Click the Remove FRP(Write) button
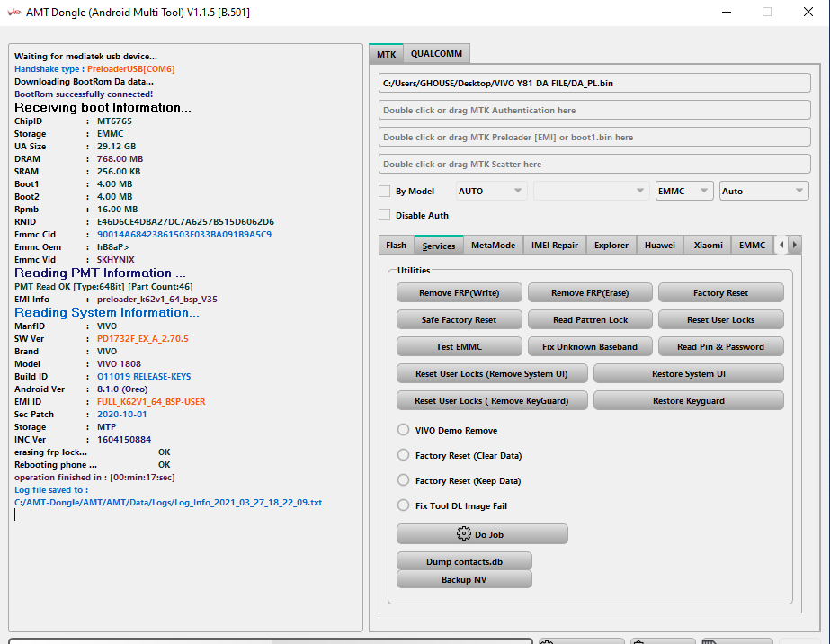 [x=459, y=293]
